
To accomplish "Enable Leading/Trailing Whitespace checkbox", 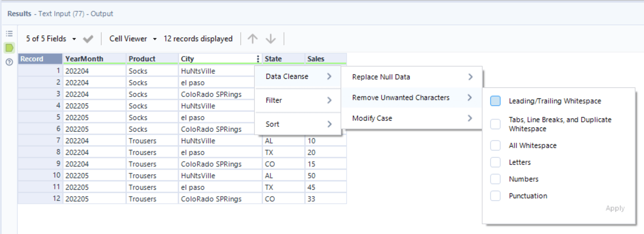I will click(x=495, y=101).
